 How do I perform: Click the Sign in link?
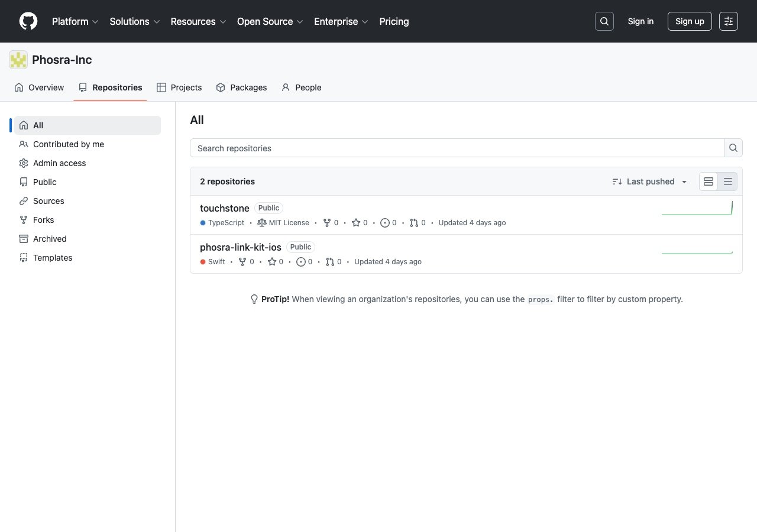[640, 21]
